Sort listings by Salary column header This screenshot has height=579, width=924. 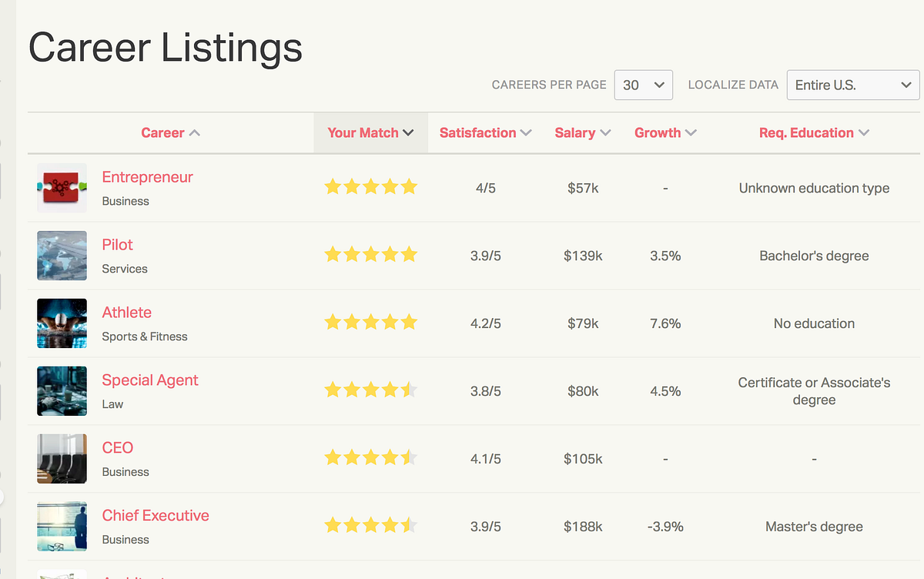tap(583, 132)
